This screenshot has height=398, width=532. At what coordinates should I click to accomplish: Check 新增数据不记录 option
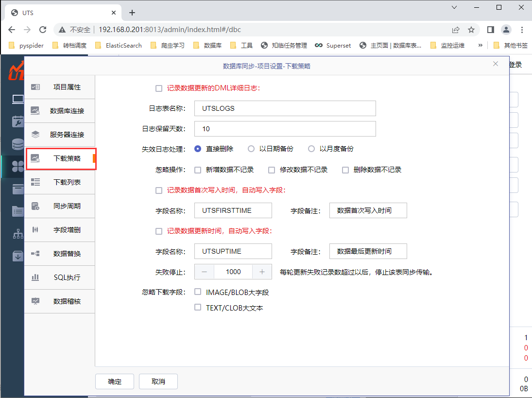coord(198,170)
